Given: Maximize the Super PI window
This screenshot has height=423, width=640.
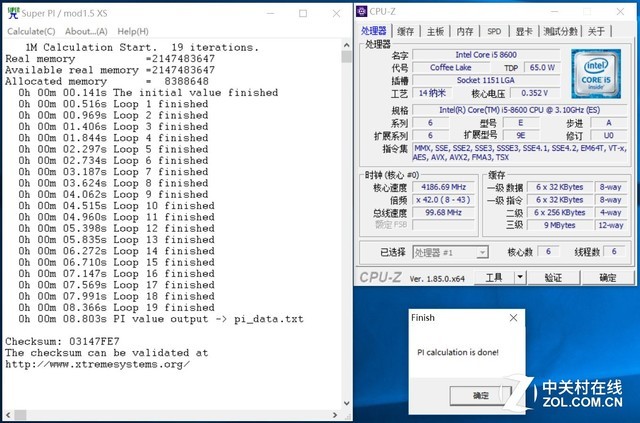Looking at the screenshot, I should pos(303,13).
